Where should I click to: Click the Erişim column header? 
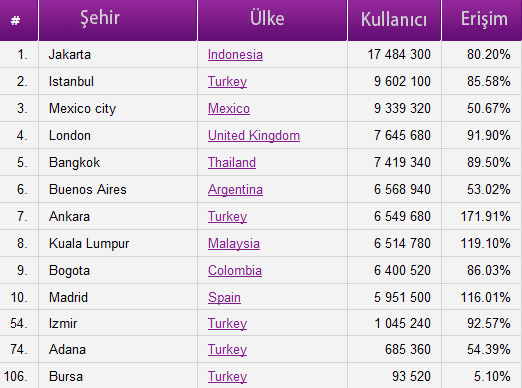click(x=482, y=20)
